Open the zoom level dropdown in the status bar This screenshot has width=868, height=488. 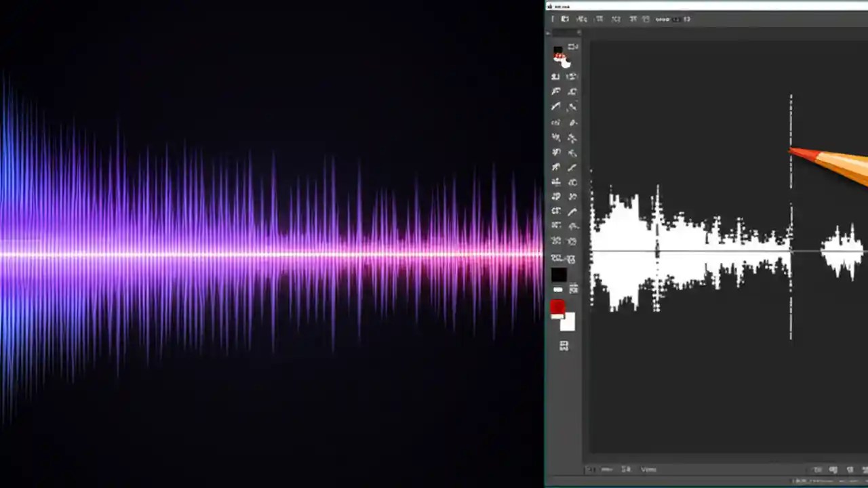pos(607,468)
